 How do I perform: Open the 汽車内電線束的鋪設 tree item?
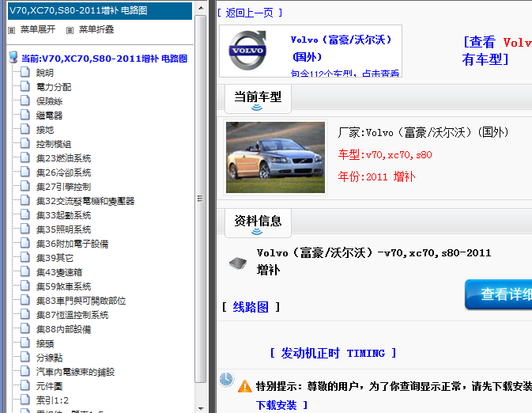click(x=75, y=372)
